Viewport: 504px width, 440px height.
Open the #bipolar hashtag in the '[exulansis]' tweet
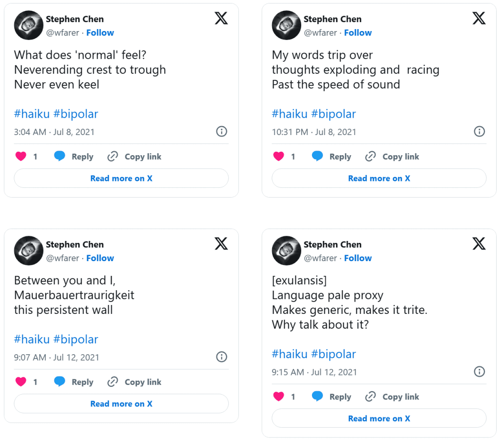coord(333,354)
